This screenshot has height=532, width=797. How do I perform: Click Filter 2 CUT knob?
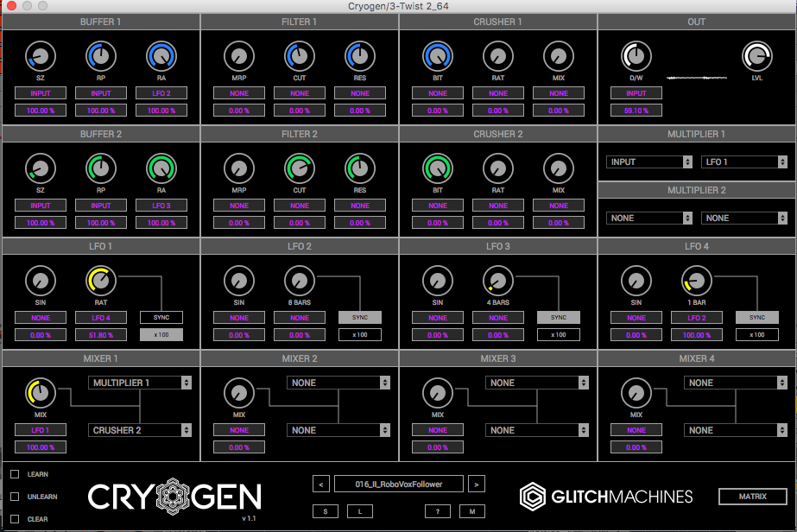click(x=300, y=169)
